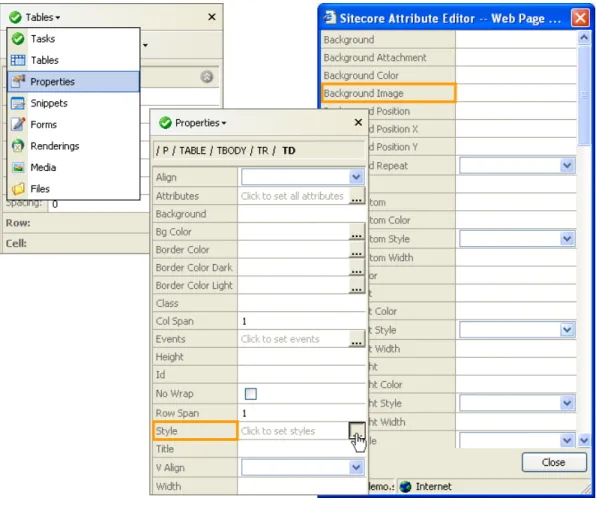
Task: Close the Properties panel with X
Action: pos(358,122)
